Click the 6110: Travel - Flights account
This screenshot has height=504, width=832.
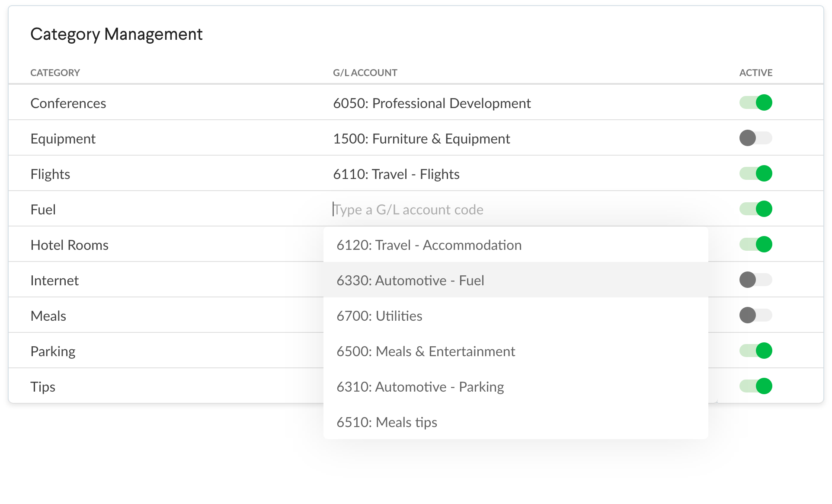coord(396,174)
